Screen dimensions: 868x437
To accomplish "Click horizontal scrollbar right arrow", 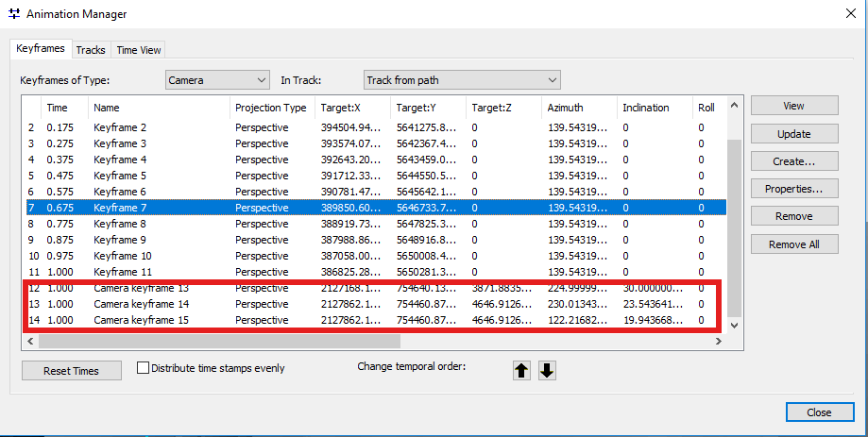I will click(718, 342).
